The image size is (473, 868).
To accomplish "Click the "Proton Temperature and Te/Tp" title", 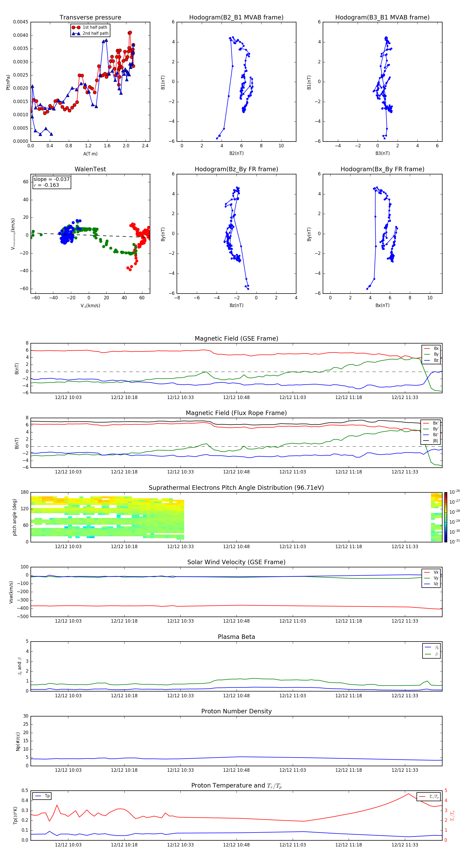I will click(236, 786).
